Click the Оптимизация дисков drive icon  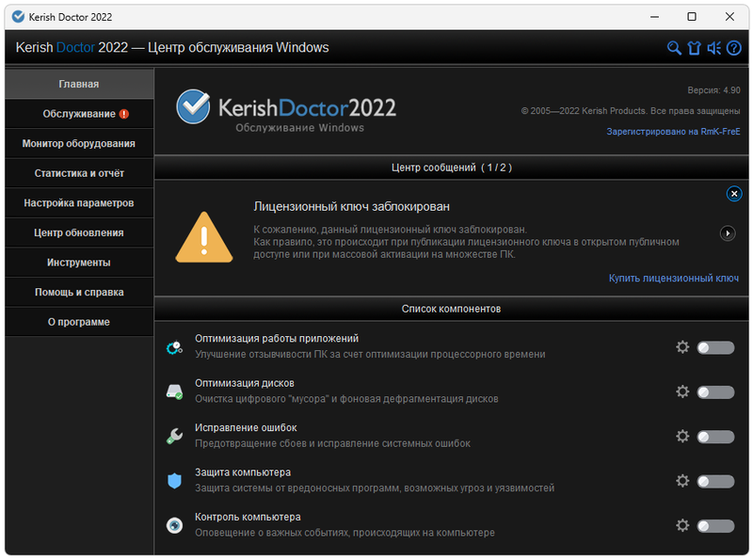[x=174, y=392]
